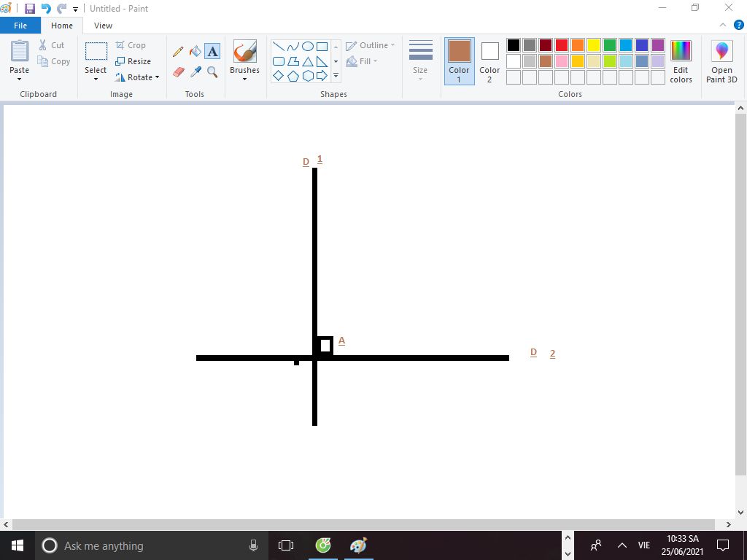Open Paint Help question mark

(738, 26)
